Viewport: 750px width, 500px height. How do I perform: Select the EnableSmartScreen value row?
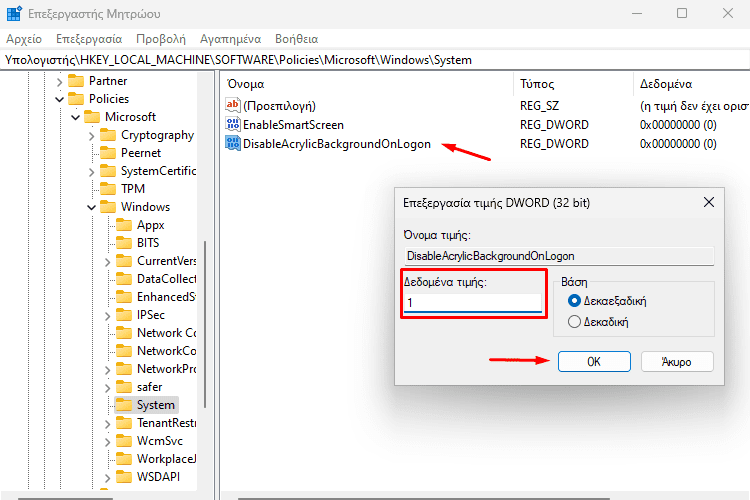pyautogui.click(x=485, y=125)
